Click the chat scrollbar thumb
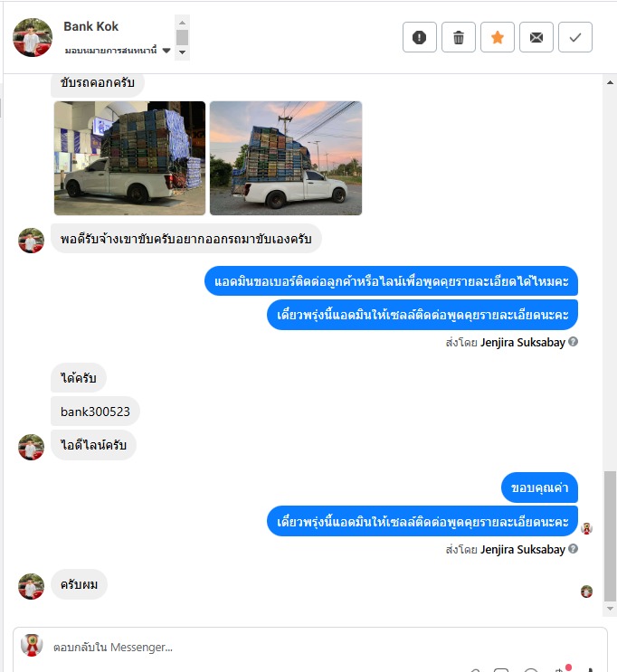 click(610, 536)
